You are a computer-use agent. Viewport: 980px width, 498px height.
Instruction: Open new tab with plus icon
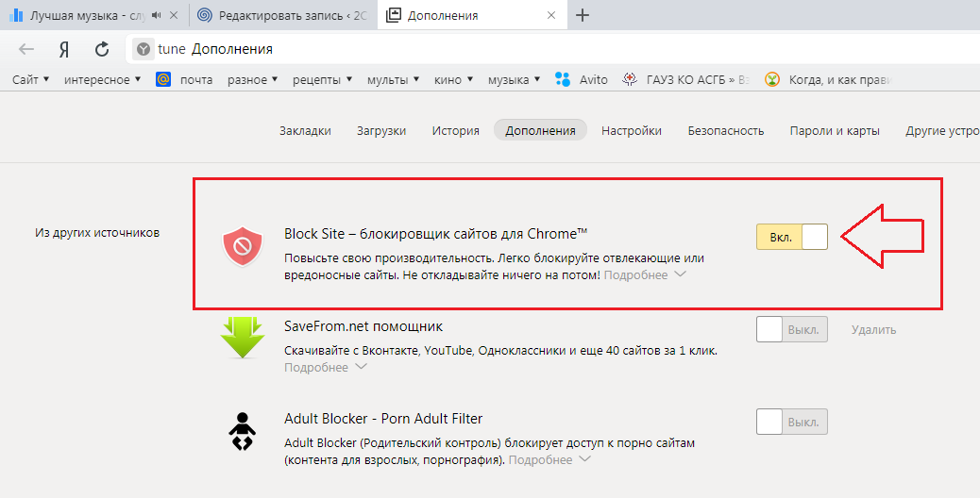tap(583, 15)
